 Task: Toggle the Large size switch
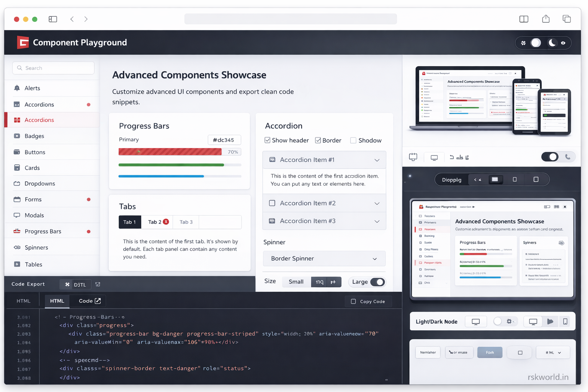377,282
